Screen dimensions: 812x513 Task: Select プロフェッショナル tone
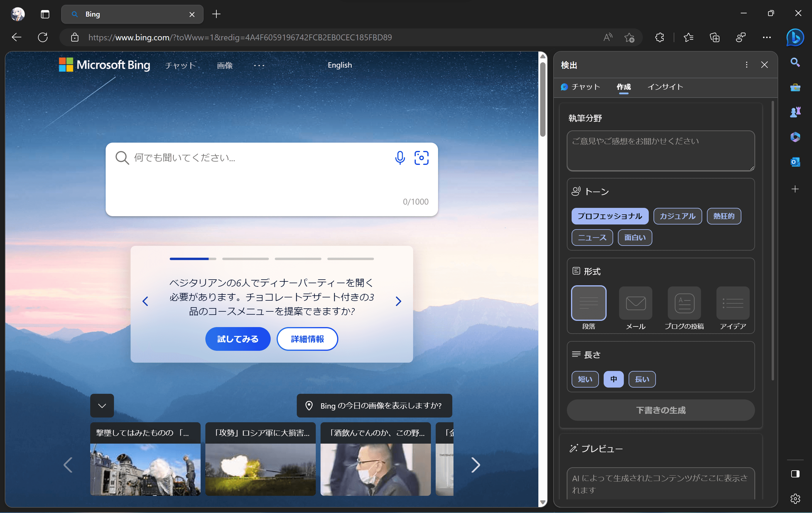point(610,216)
